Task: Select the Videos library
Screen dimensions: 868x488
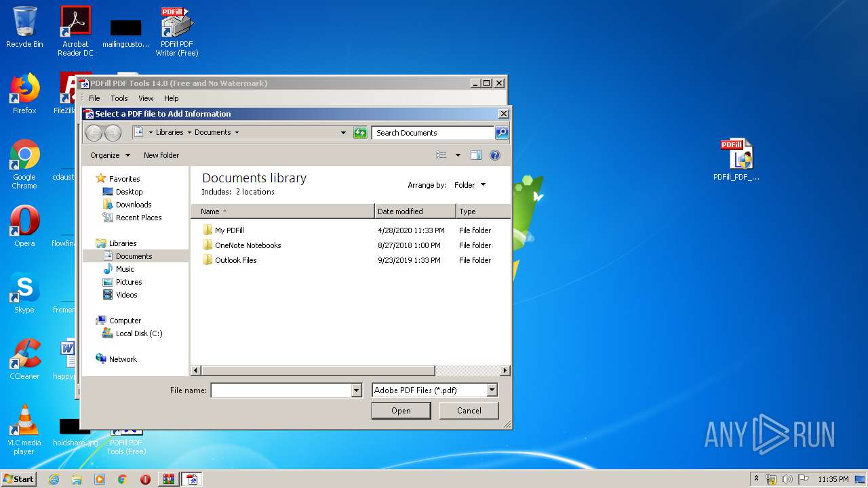Action: (x=126, y=295)
